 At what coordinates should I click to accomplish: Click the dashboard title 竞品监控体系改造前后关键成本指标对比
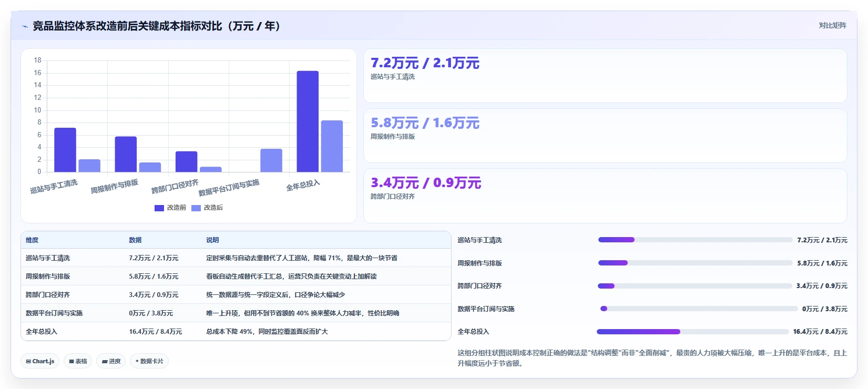click(x=157, y=26)
